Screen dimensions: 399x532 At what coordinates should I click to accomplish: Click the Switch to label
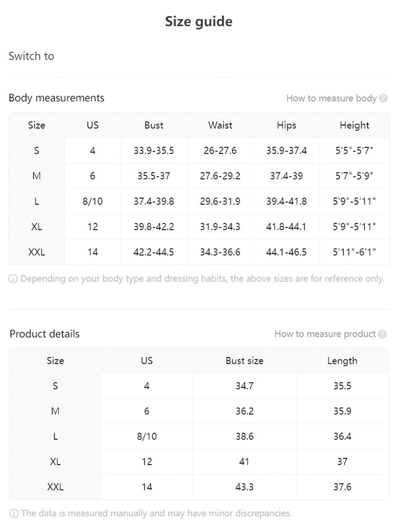31,56
